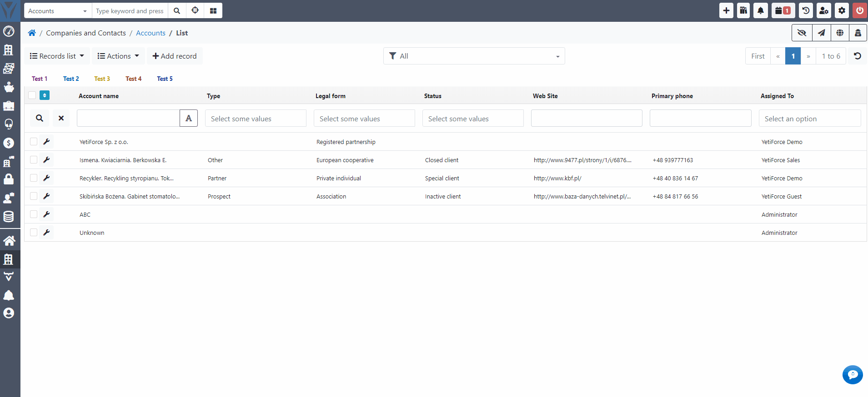Screen dimensions: 868x397
Task: Clear list filters with X button
Action: [61, 118]
